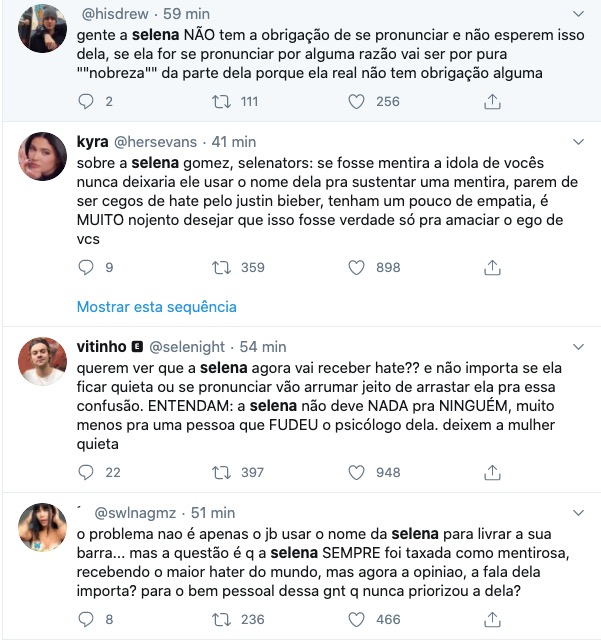This screenshot has height=640, width=601.
Task: Share kyra's tweet about selena gomez
Action: (492, 267)
